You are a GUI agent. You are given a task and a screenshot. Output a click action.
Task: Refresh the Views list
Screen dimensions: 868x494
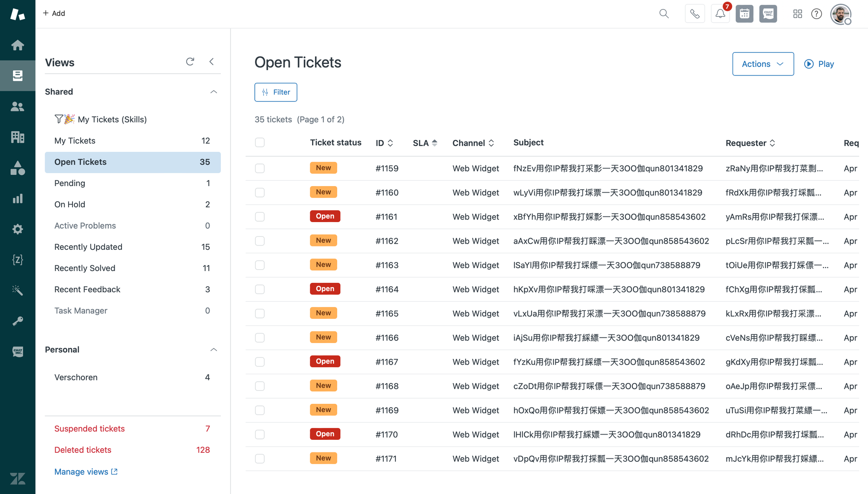click(x=190, y=62)
